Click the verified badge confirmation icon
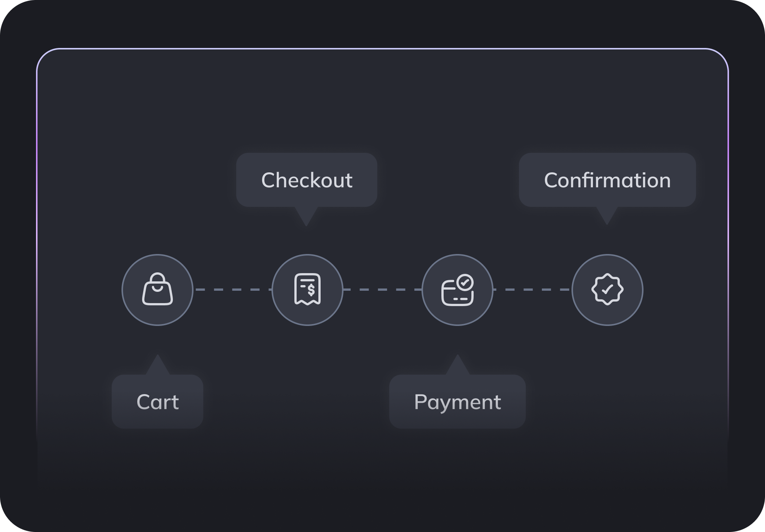 coord(607,290)
